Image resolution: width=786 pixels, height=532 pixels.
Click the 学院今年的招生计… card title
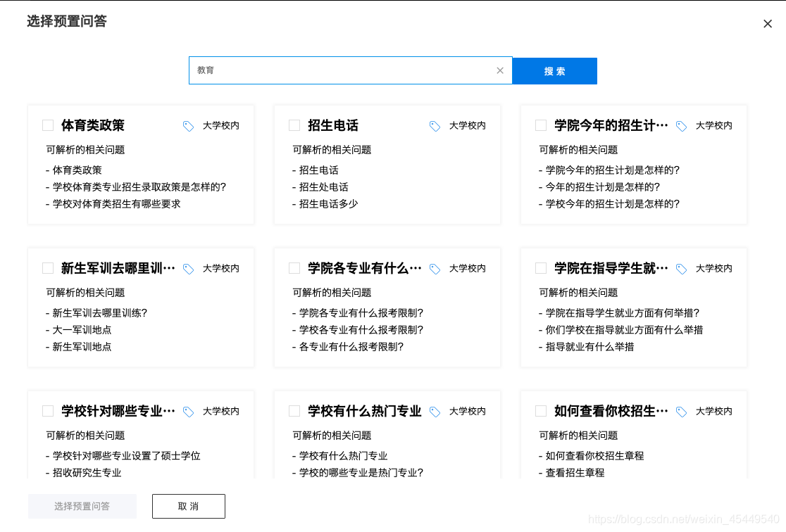[x=611, y=125]
